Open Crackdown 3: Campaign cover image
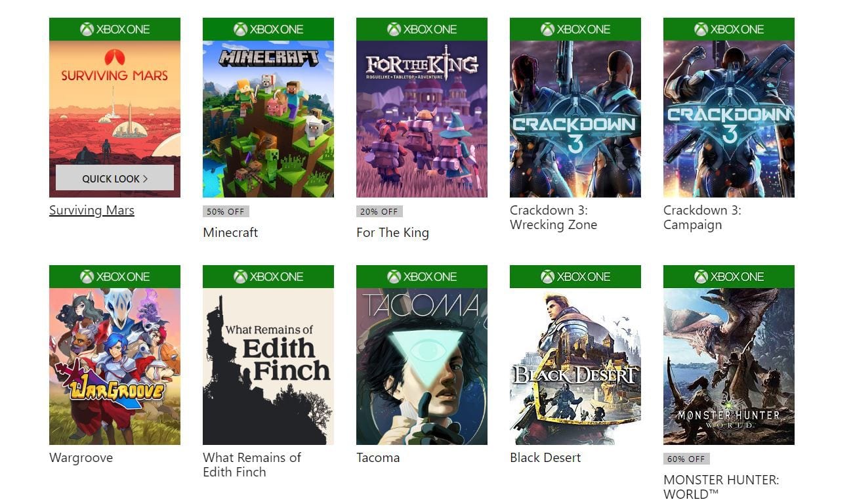Screen dimensions: 853x504 click(728, 118)
